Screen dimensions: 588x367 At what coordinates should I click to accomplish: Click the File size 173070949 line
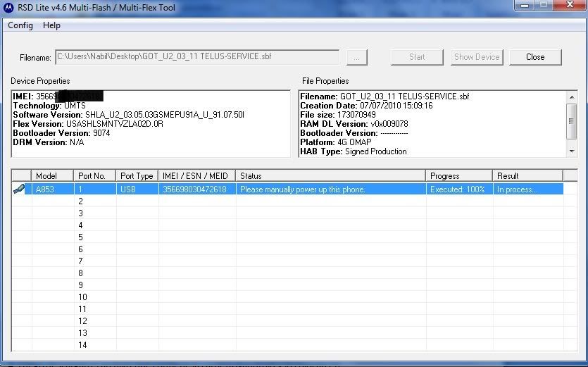coord(338,115)
